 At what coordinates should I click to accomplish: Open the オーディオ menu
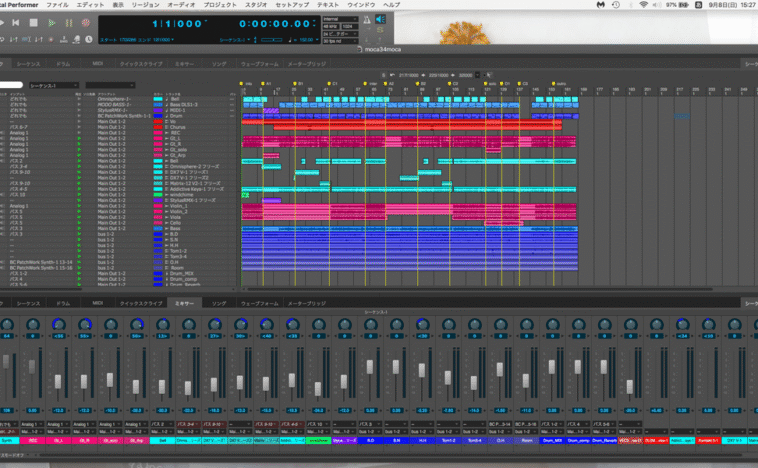(180, 5)
